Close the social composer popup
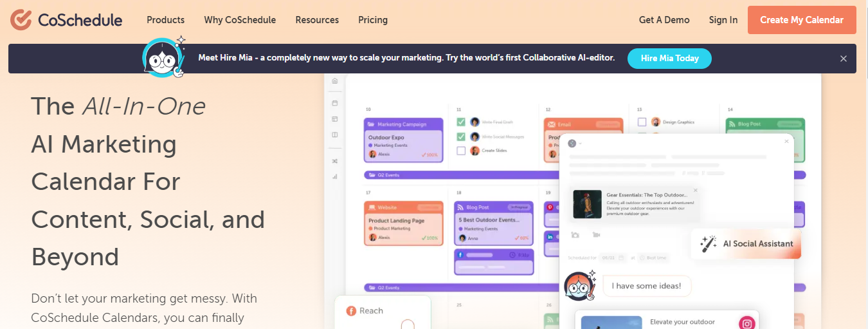This screenshot has height=329, width=868. tap(786, 141)
